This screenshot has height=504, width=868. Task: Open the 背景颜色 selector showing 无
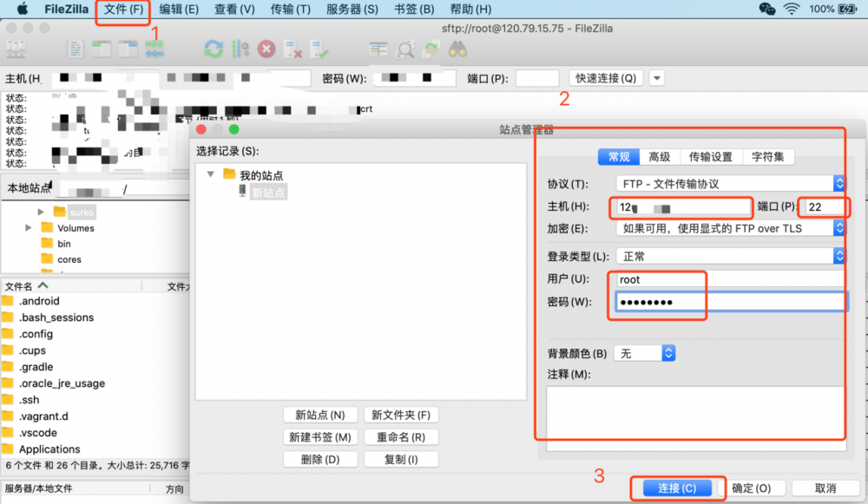645,352
